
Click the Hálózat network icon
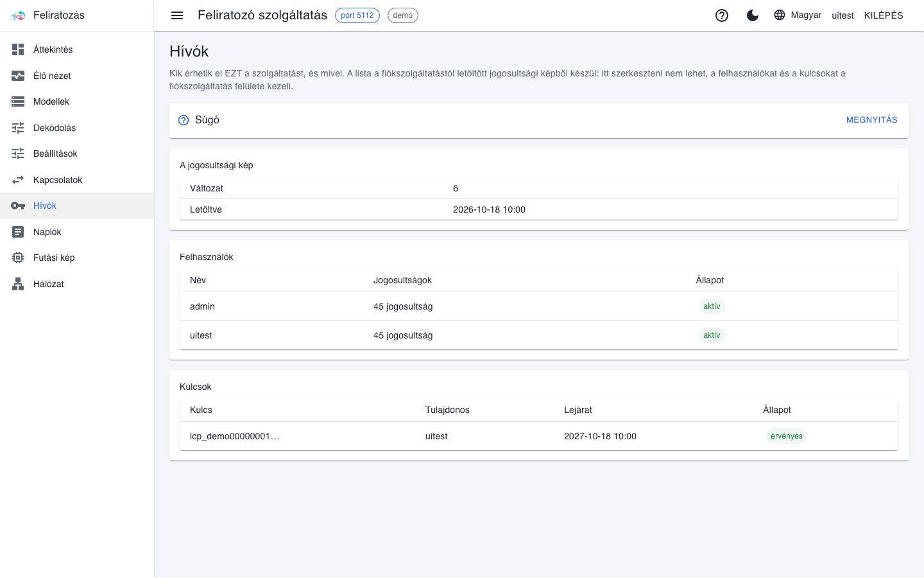click(x=18, y=284)
